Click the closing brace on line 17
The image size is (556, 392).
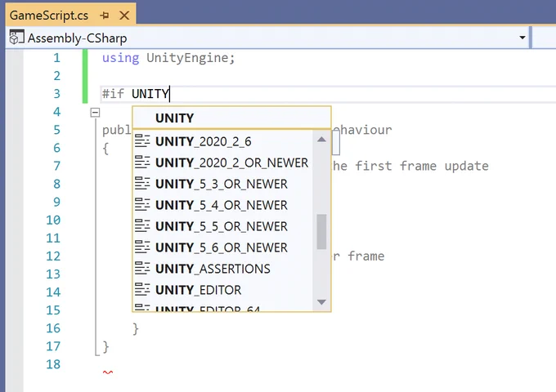pyautogui.click(x=105, y=346)
